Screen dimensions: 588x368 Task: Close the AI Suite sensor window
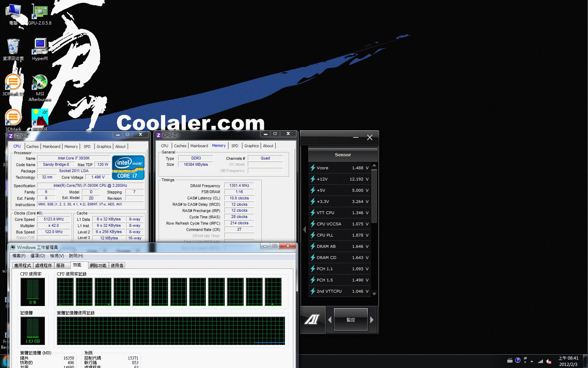pyautogui.click(x=370, y=137)
